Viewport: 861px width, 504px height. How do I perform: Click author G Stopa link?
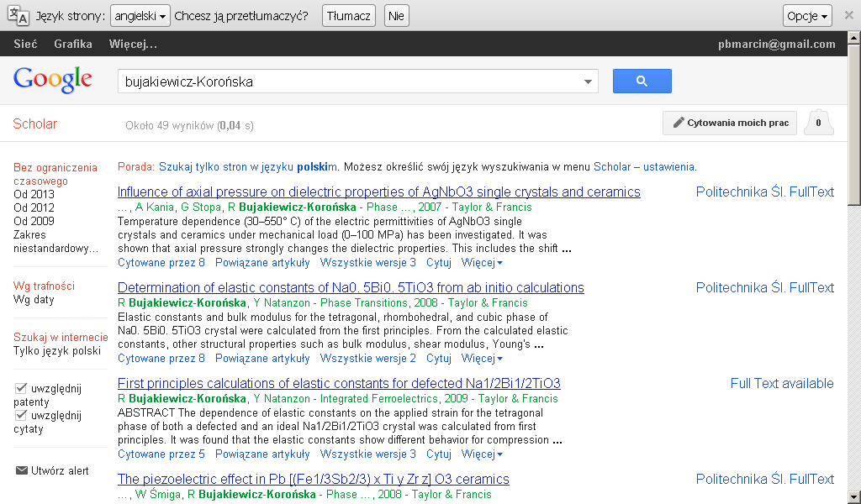pyautogui.click(x=202, y=207)
